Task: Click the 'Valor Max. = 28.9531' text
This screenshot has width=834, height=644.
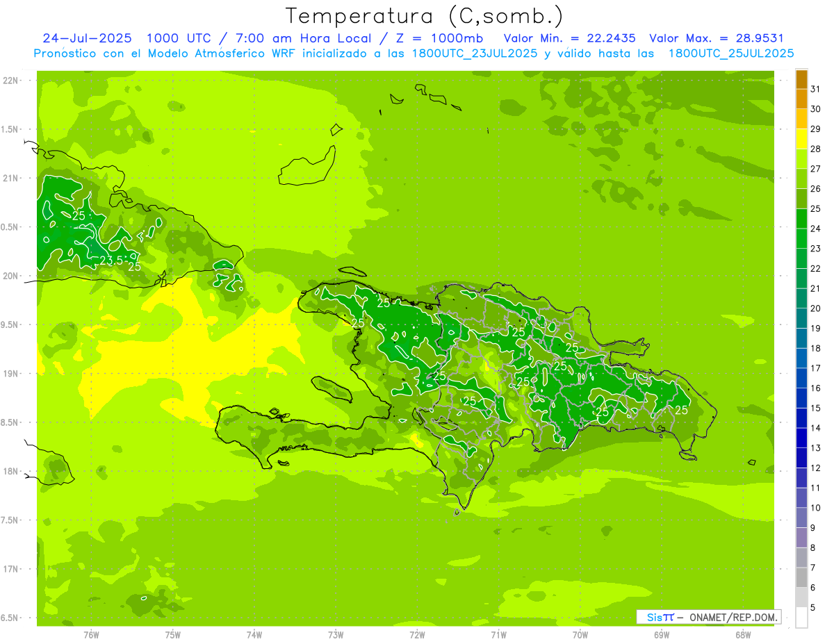Action: [717, 38]
